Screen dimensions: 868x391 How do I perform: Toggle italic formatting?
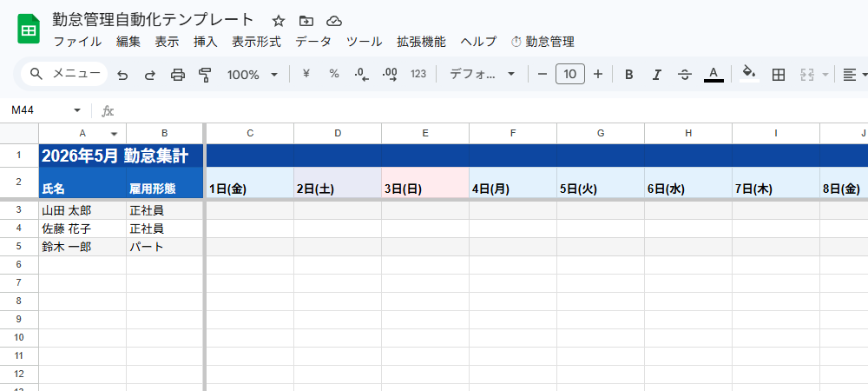click(656, 74)
